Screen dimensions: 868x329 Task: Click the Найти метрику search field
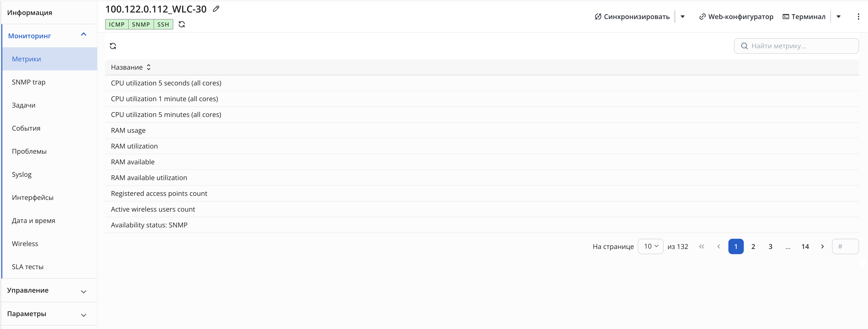[x=796, y=46]
